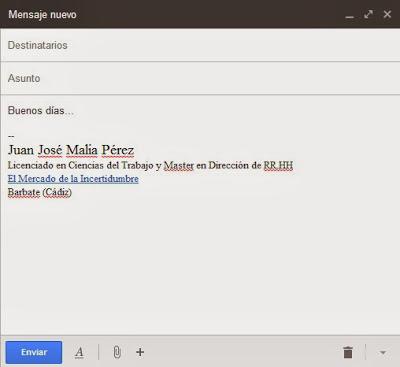Close the Mensaje nuevo window

tap(387, 14)
